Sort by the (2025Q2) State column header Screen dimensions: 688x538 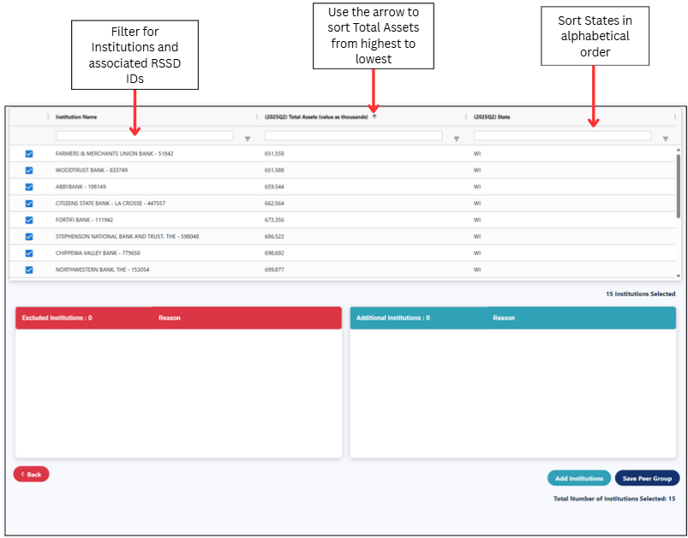(x=492, y=117)
